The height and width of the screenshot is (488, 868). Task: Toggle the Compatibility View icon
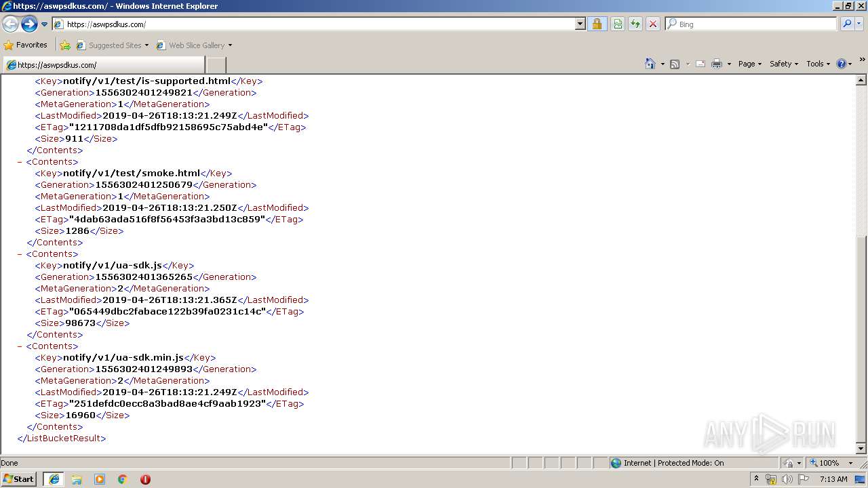tap(618, 24)
